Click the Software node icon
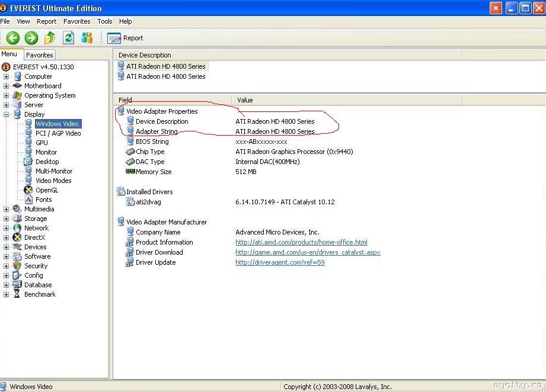The height and width of the screenshot is (392, 546). pyautogui.click(x=17, y=256)
